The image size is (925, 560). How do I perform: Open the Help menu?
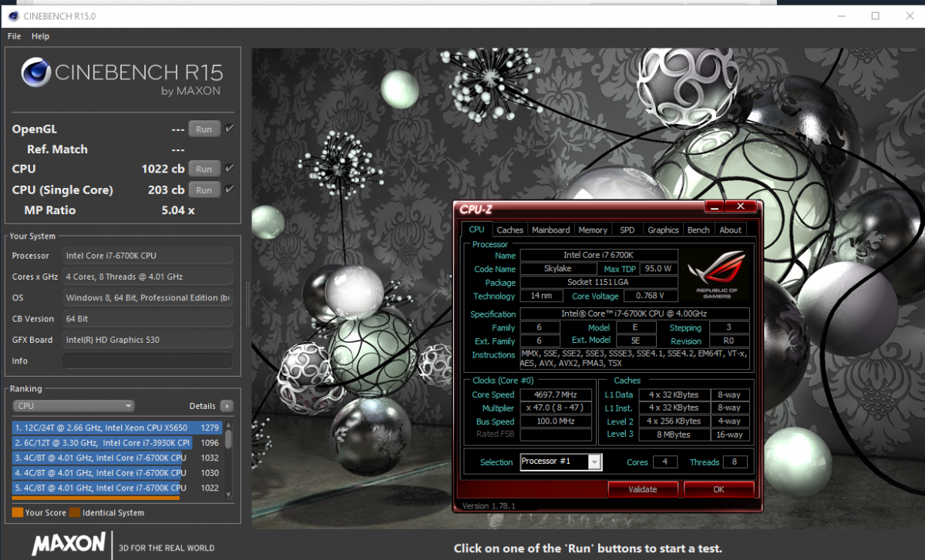point(40,36)
